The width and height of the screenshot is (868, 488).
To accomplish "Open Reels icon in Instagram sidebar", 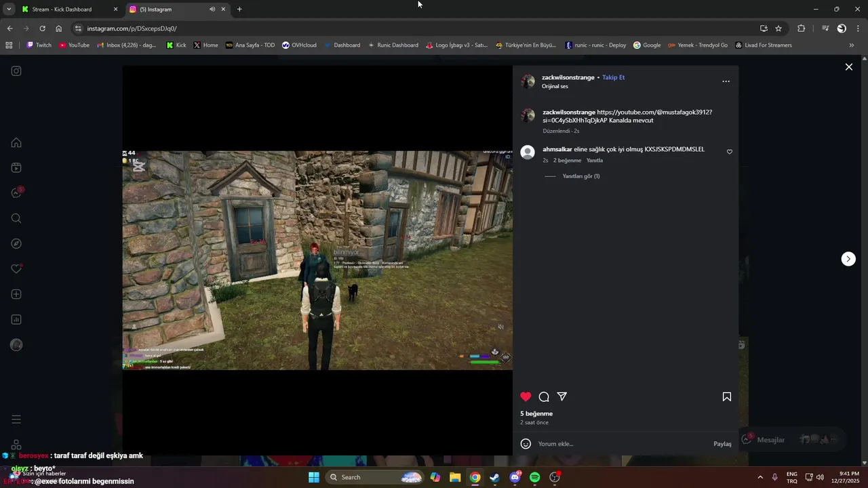I will click(x=16, y=167).
